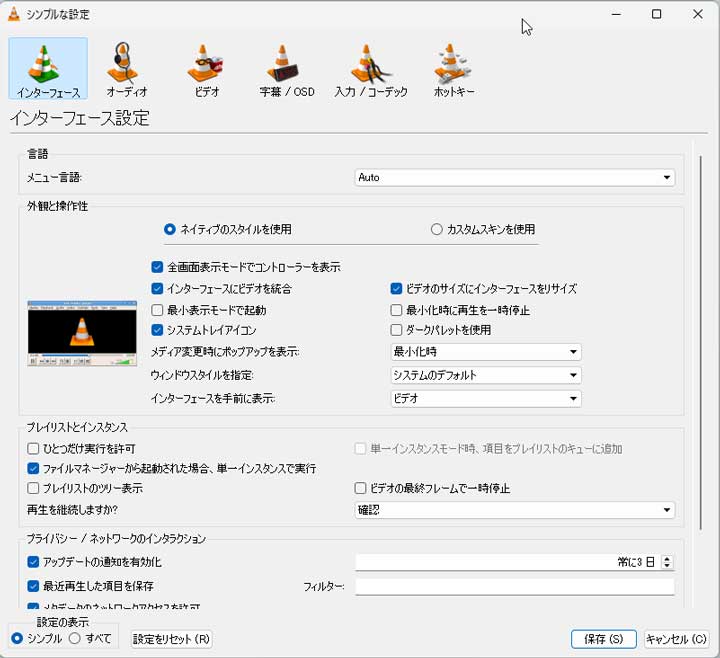Click the ウィンドウスタイルを指定 label
Screen dimensions: 720x658
click(202, 375)
